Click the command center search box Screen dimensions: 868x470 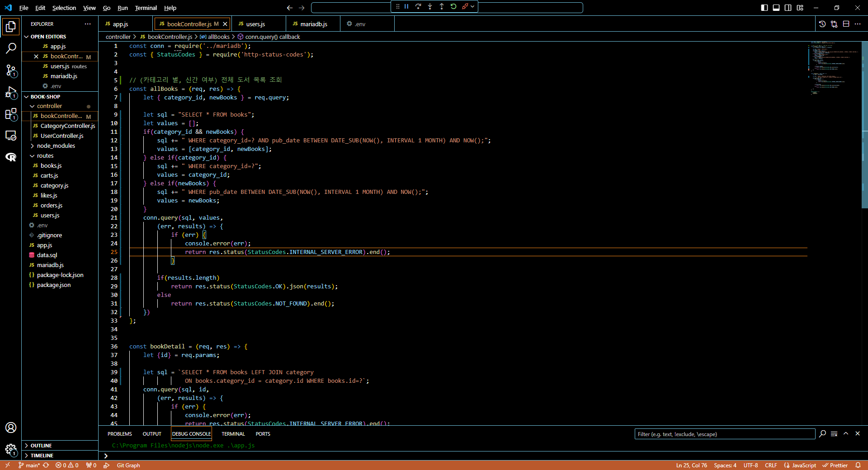pos(447,8)
